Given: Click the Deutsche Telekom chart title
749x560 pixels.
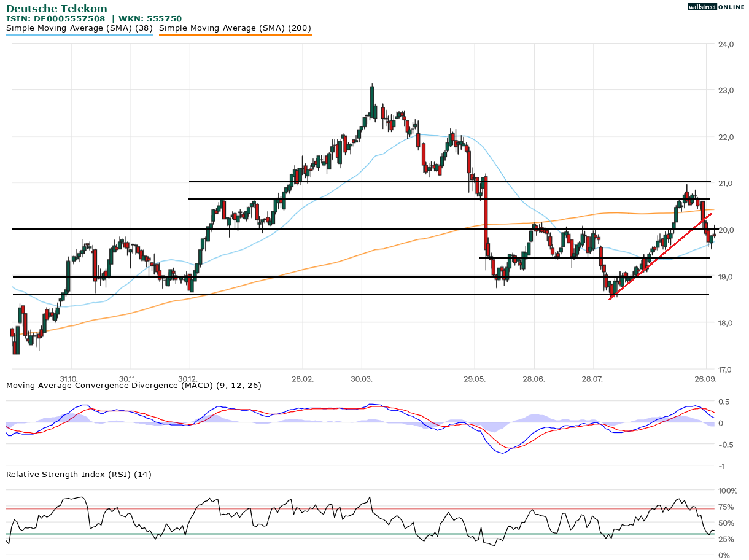Looking at the screenshot, I should 56,9.
